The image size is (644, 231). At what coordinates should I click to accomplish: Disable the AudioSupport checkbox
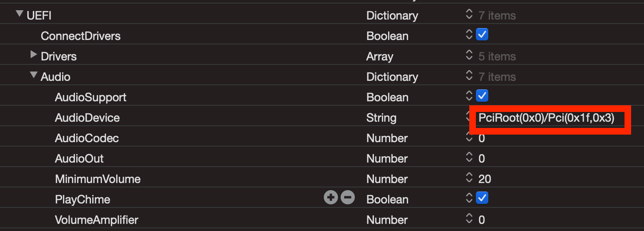[x=482, y=96]
